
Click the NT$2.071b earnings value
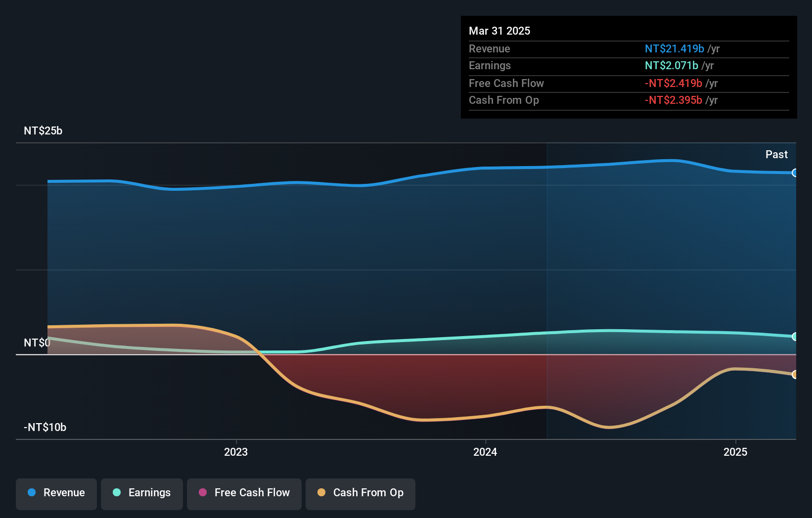point(672,65)
